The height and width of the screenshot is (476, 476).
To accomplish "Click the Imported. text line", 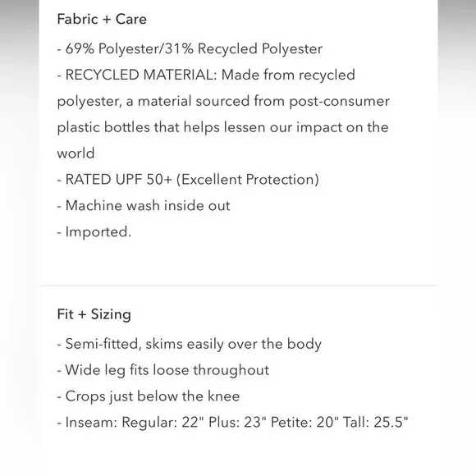I will click(94, 232).
